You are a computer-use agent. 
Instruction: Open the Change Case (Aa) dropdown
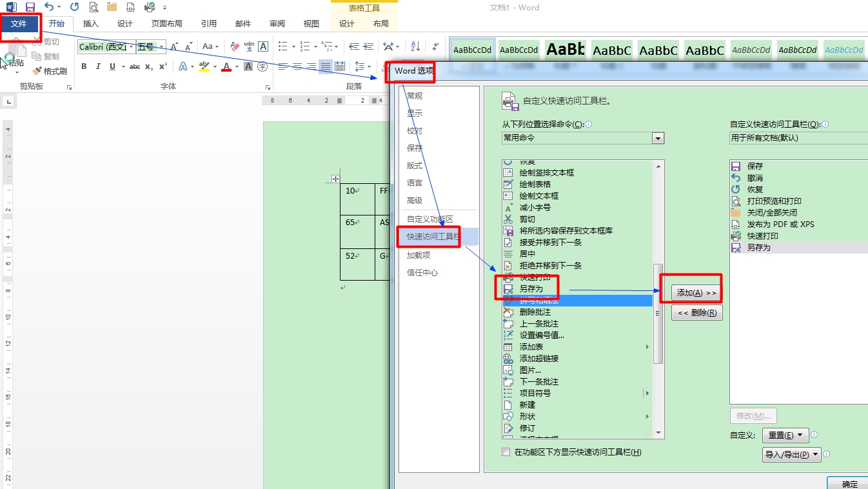(210, 46)
